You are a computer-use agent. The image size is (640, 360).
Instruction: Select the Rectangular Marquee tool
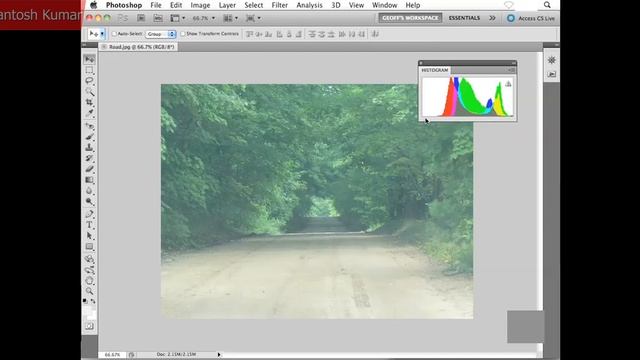click(89, 70)
